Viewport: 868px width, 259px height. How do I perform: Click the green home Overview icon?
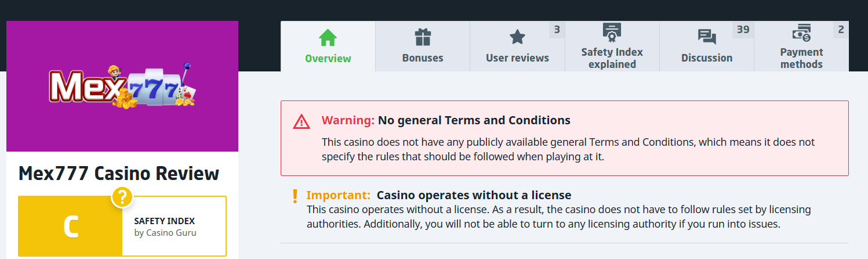click(x=328, y=38)
